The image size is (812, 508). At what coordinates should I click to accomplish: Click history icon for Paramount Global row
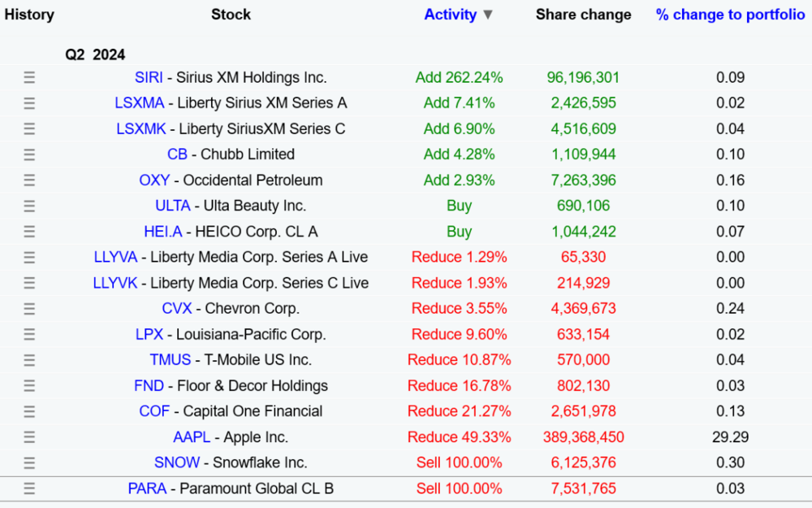coord(29,488)
